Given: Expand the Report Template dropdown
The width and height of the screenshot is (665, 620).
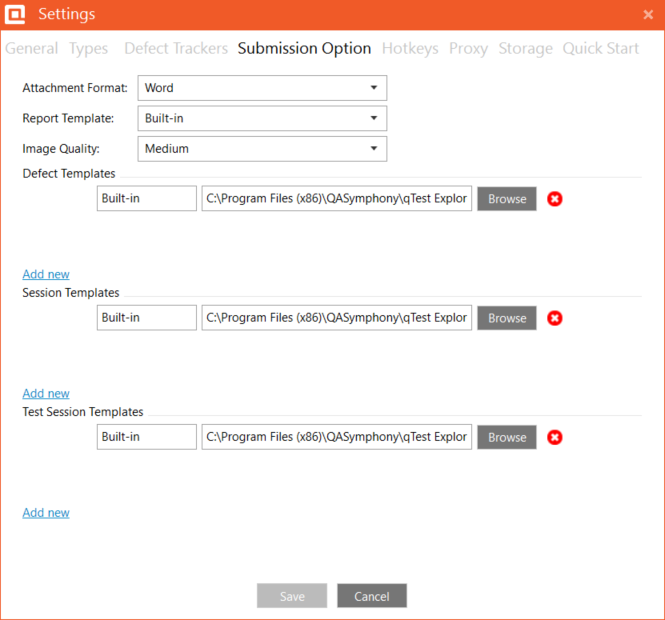Looking at the screenshot, I should (262, 118).
